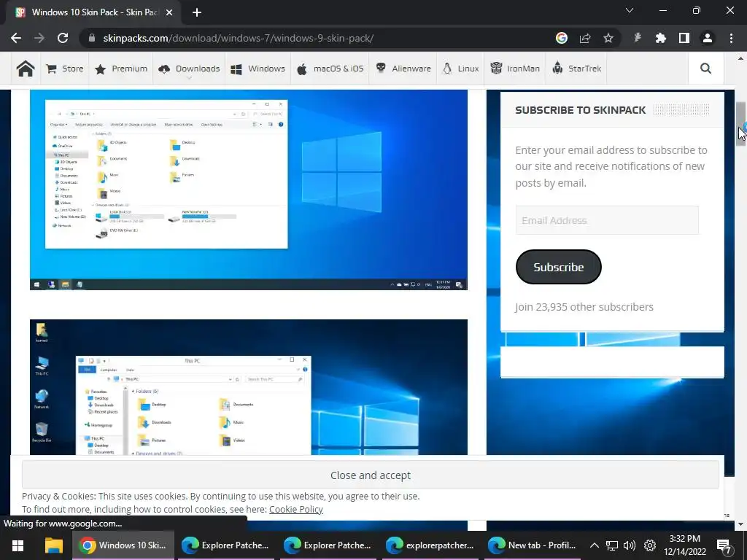
Task: Toggle the Chrome side panel icon
Action: tap(684, 38)
